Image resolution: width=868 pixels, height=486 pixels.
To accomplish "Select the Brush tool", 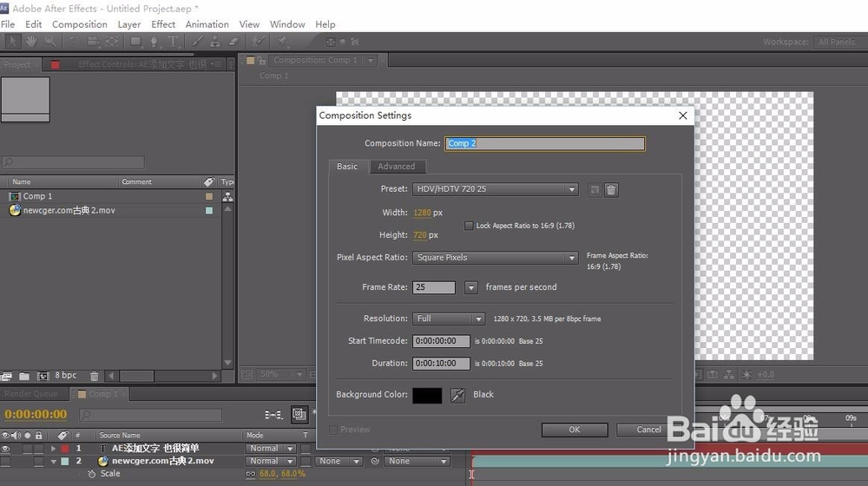I will 196,41.
